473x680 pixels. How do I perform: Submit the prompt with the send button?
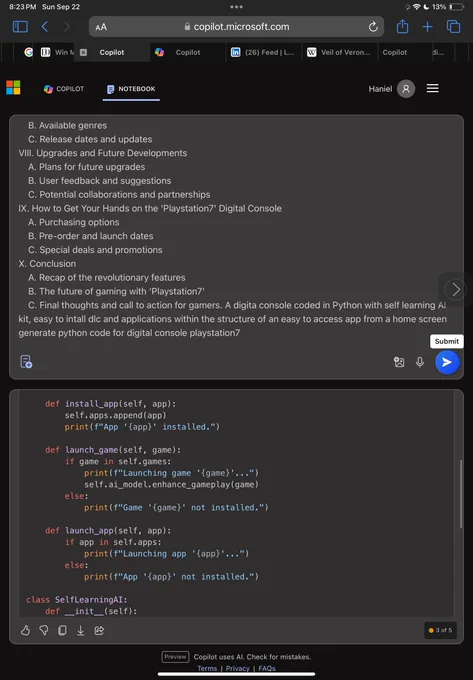click(447, 362)
